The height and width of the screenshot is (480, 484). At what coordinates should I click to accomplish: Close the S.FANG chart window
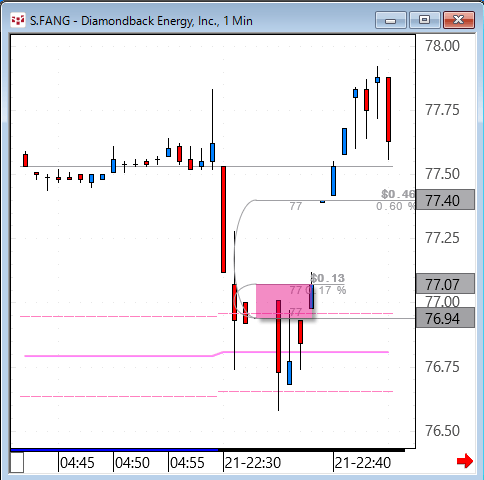459,20
